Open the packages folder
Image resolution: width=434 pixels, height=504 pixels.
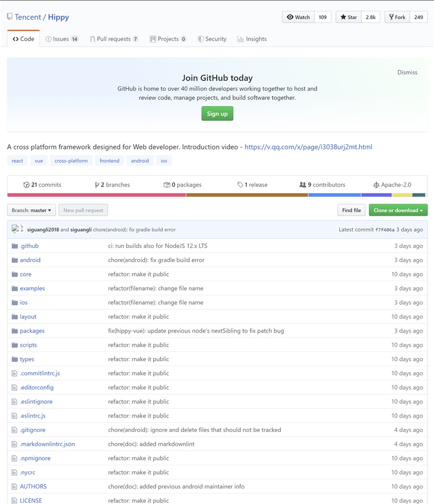(x=32, y=331)
